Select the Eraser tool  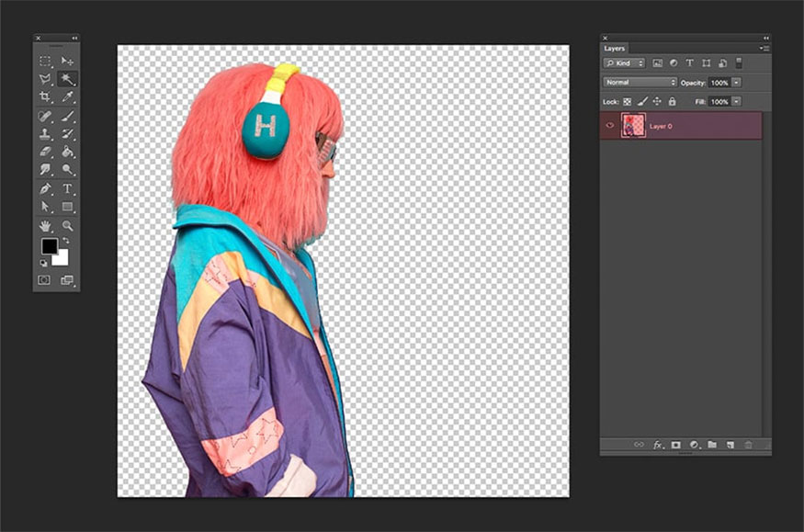point(45,152)
